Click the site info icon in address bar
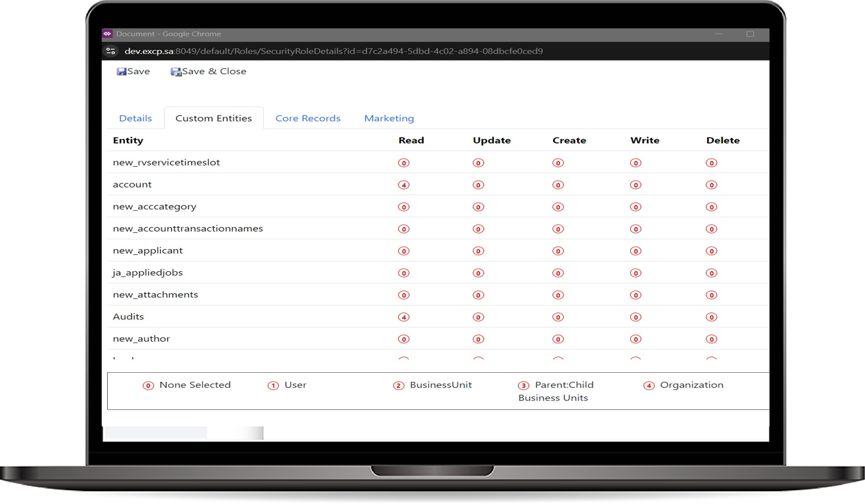 coord(111,51)
